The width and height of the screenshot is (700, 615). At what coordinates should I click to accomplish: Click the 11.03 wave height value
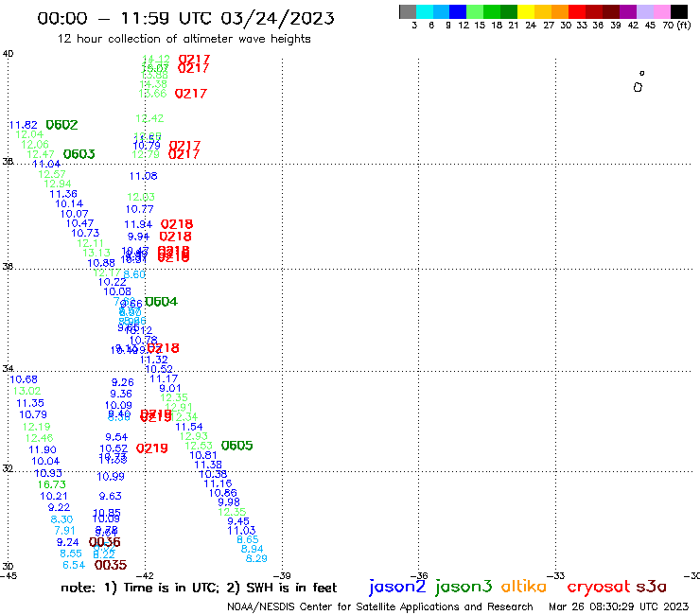[x=241, y=531]
